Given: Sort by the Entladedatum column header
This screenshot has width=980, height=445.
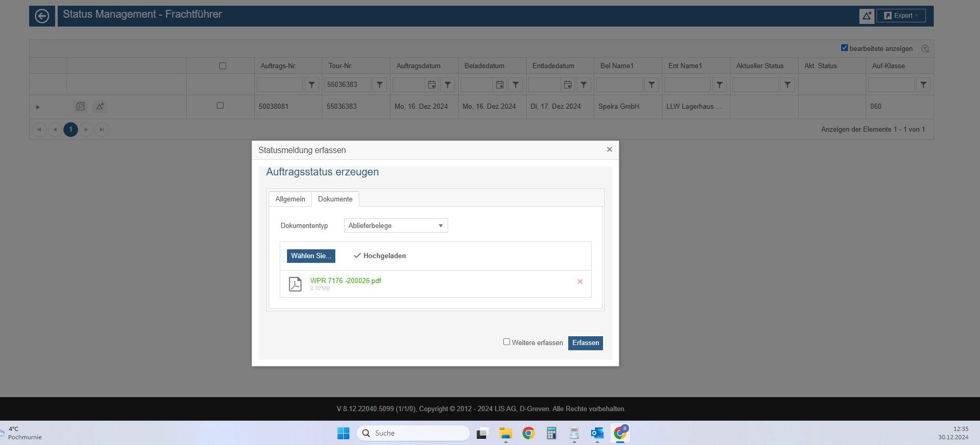Looking at the screenshot, I should (x=553, y=66).
